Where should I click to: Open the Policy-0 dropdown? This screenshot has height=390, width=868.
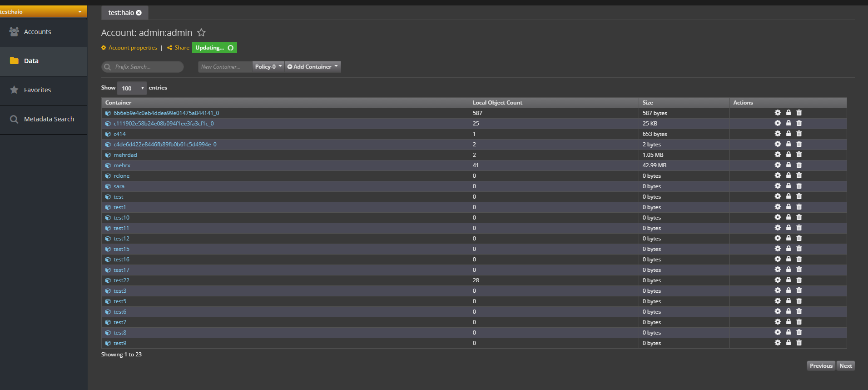(268, 67)
